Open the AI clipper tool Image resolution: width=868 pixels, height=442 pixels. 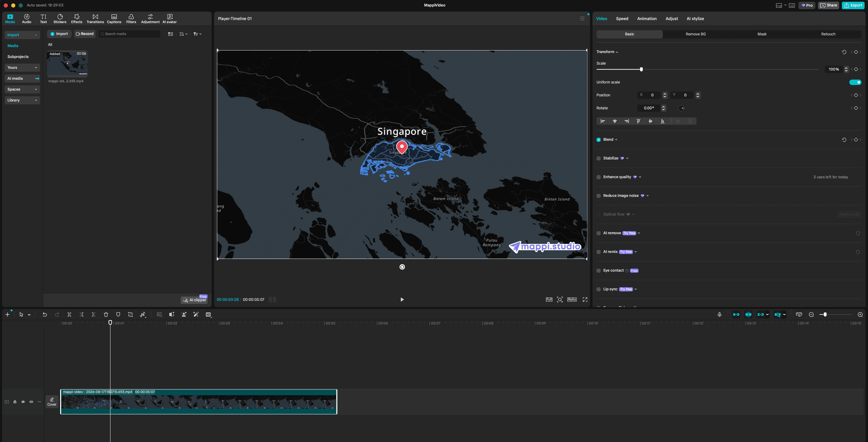pos(194,300)
